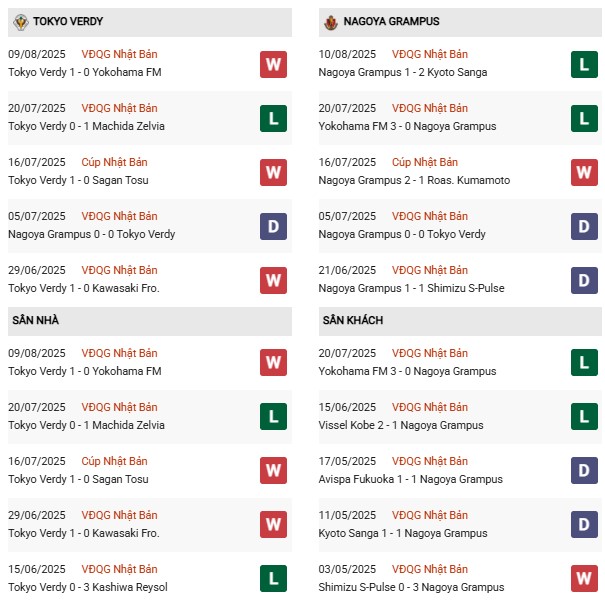Click the Tokyo Verdy team crest icon
The image size is (605, 602).
click(x=19, y=21)
